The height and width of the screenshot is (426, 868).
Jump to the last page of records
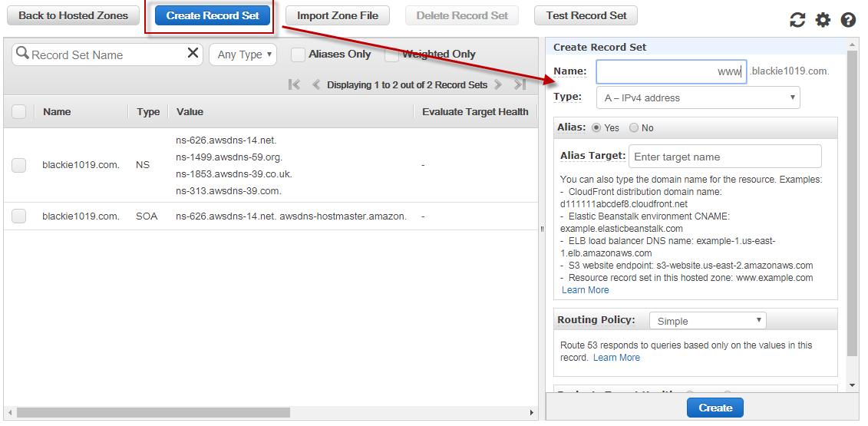520,85
